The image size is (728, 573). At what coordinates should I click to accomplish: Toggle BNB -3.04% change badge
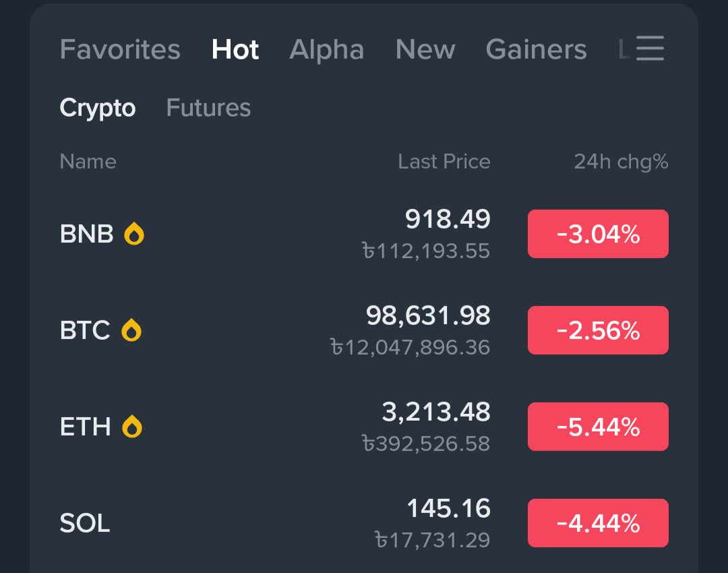point(598,234)
